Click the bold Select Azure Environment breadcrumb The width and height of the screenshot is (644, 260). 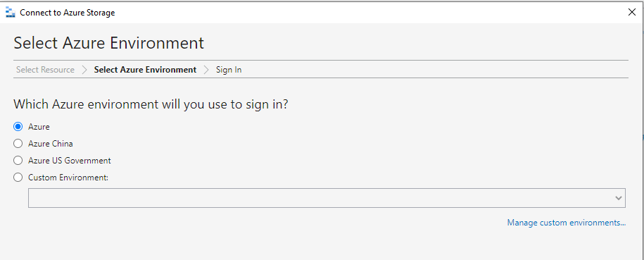146,70
